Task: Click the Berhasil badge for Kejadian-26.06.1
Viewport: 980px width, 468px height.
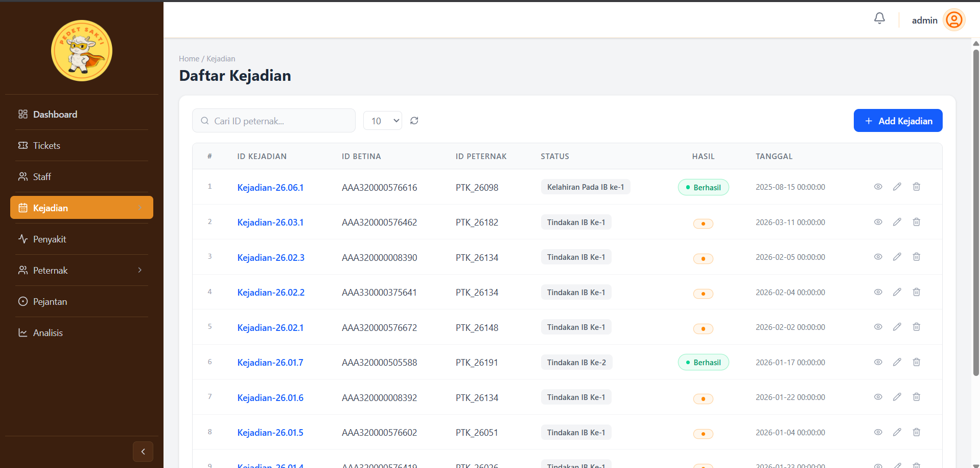Action: click(x=703, y=187)
